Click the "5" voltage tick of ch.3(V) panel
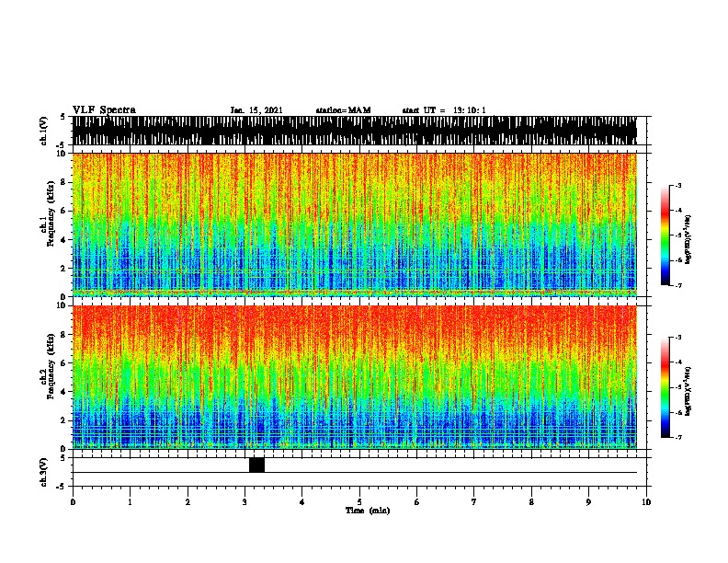This screenshot has height=563, width=728. pyautogui.click(x=64, y=458)
